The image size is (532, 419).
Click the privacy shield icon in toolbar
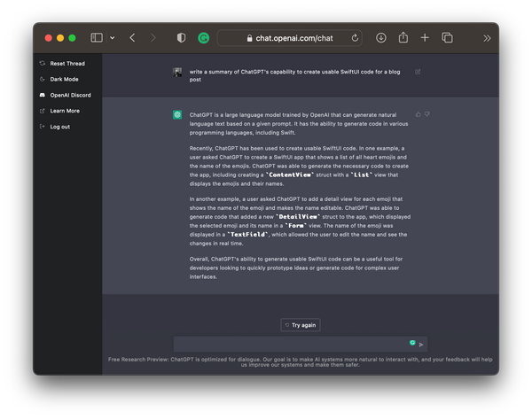(181, 38)
